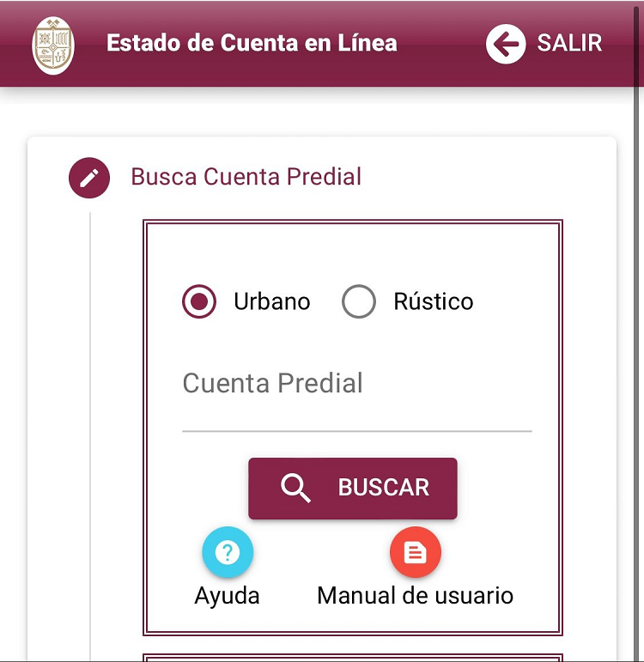Open the Busca Cuenta Predial step heading

tap(246, 177)
